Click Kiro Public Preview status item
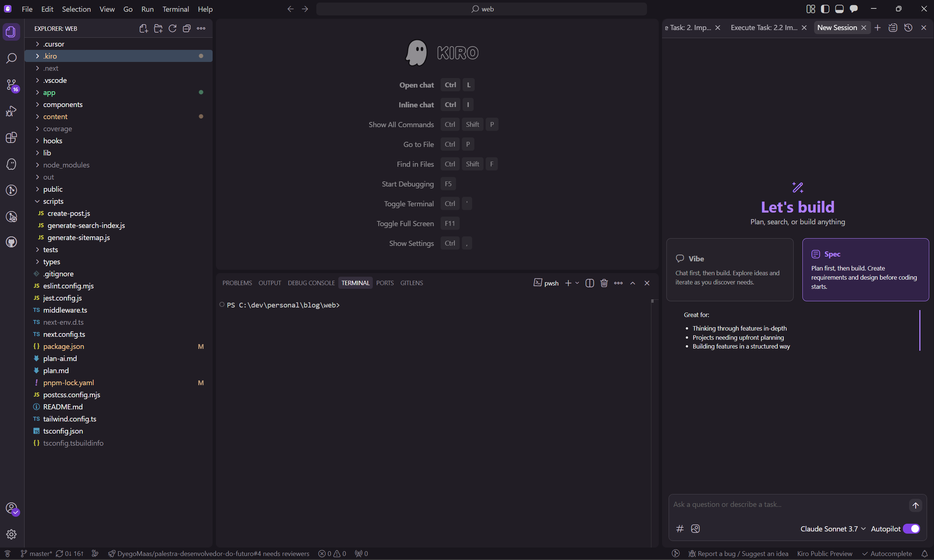934x560 pixels. (x=824, y=553)
